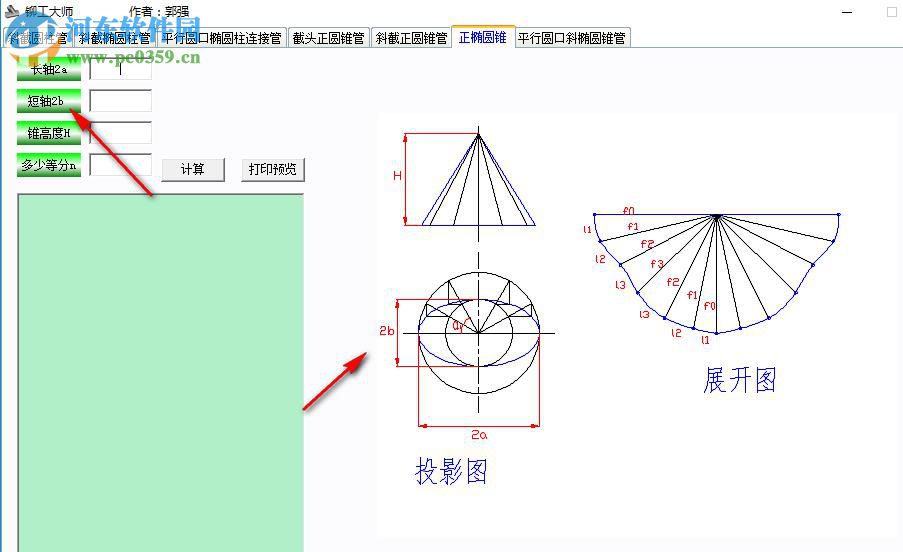Focus the 长轴2a input field
903x552 pixels.
(x=121, y=70)
